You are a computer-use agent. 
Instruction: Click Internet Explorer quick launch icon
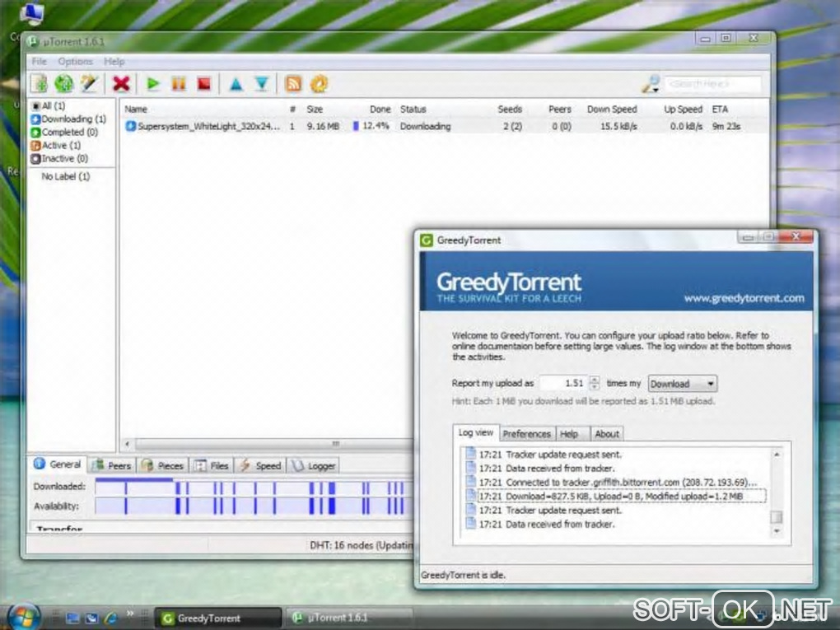(110, 618)
